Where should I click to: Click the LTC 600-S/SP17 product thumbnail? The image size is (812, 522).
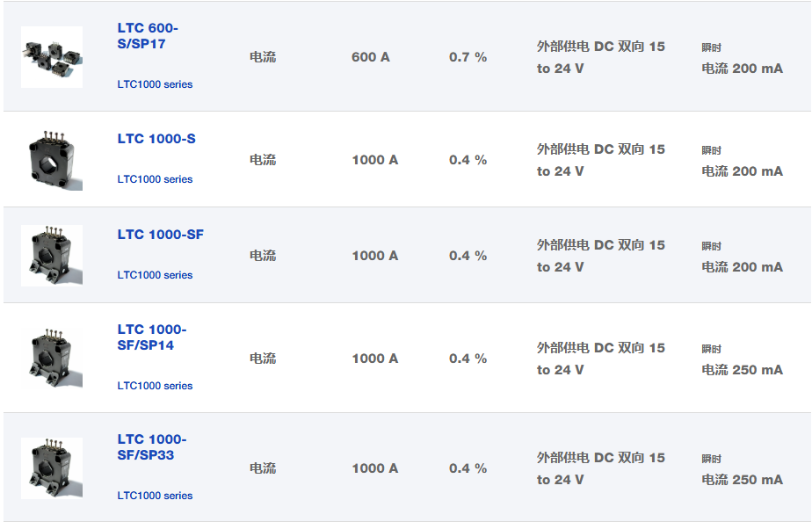52,57
